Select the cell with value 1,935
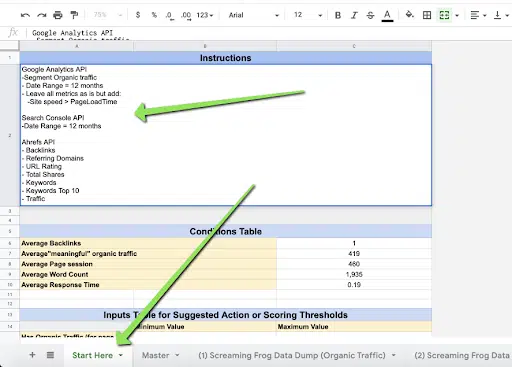Image resolution: width=512 pixels, height=367 pixels. coord(354,274)
